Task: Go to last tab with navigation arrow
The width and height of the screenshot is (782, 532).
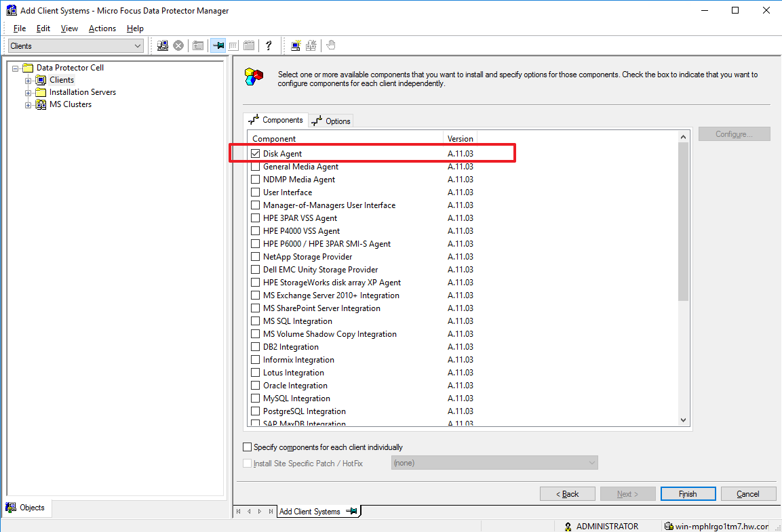Action: click(271, 511)
